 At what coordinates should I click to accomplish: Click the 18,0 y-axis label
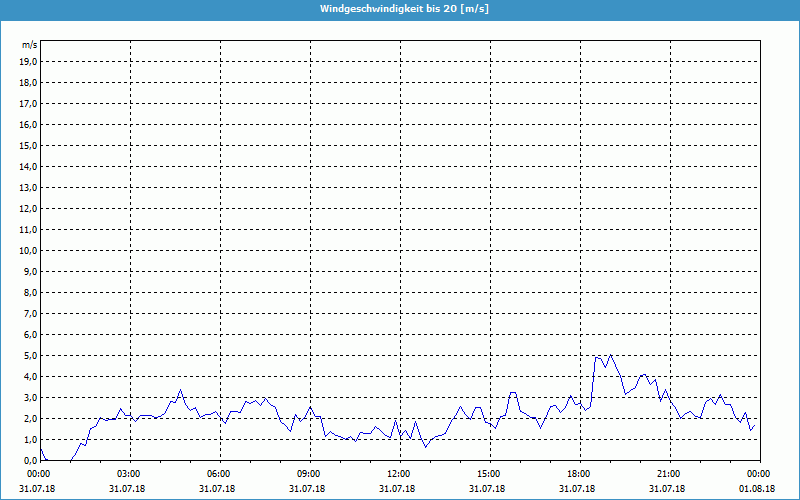pyautogui.click(x=28, y=83)
